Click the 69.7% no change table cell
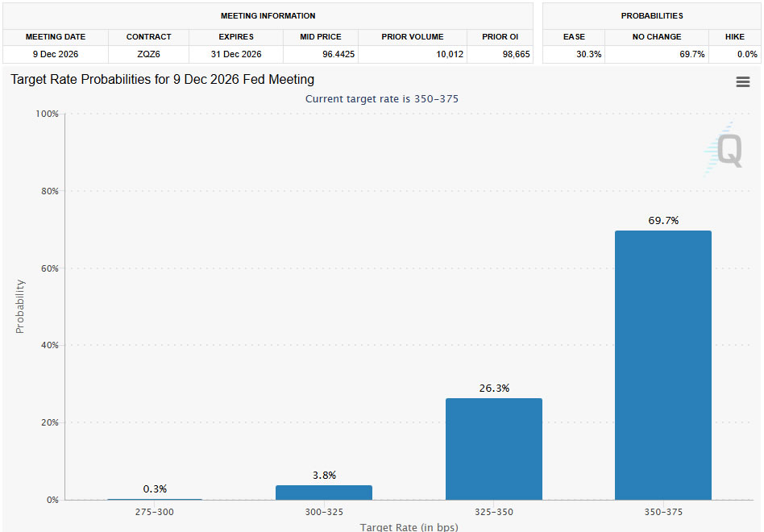The height and width of the screenshot is (532, 764). 657,54
